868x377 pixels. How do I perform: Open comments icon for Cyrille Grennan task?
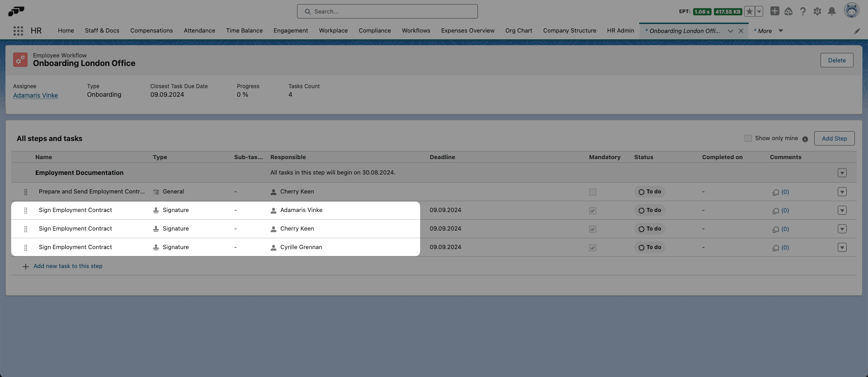pyautogui.click(x=776, y=248)
